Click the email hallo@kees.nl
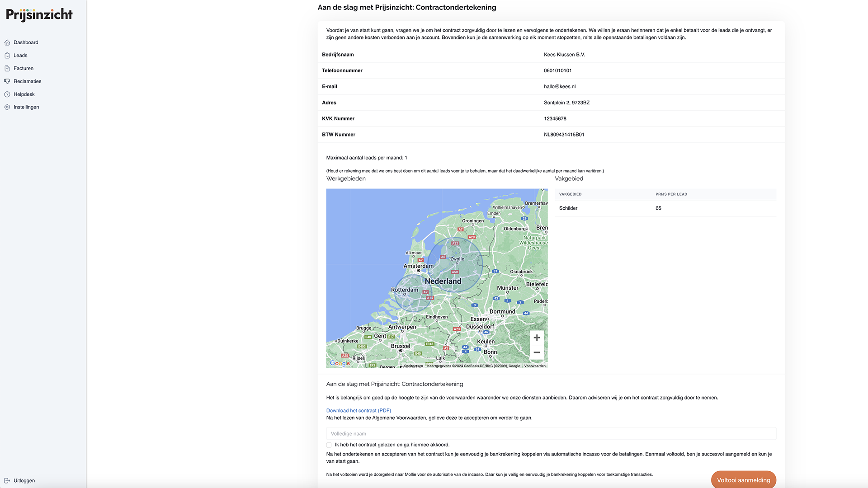This screenshot has width=868, height=488. pyautogui.click(x=560, y=87)
